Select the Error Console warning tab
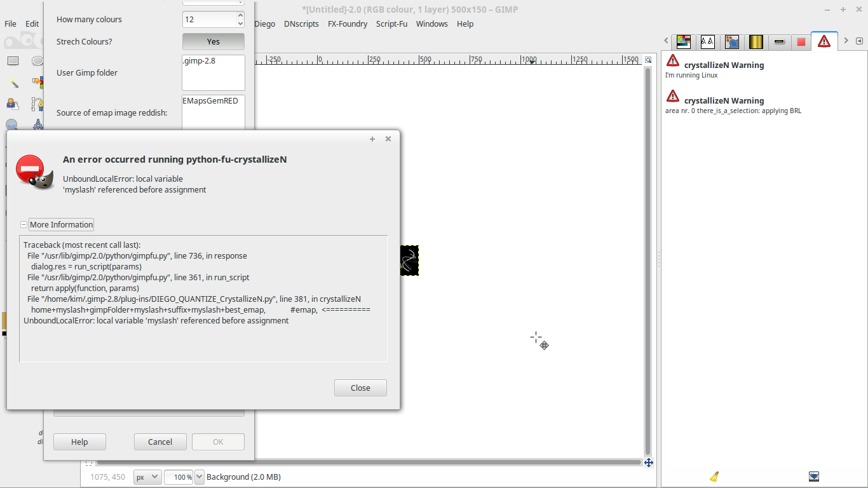 pyautogui.click(x=824, y=41)
